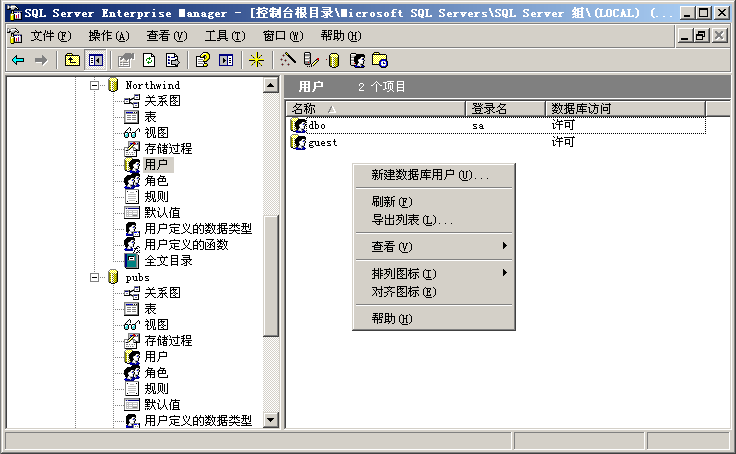Expand 查看(V) submenu in context menu
The height and width of the screenshot is (454, 736).
[434, 246]
